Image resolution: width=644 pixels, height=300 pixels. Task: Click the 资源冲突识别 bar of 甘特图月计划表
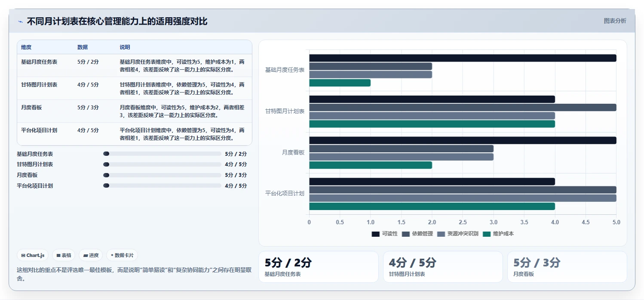click(x=432, y=116)
